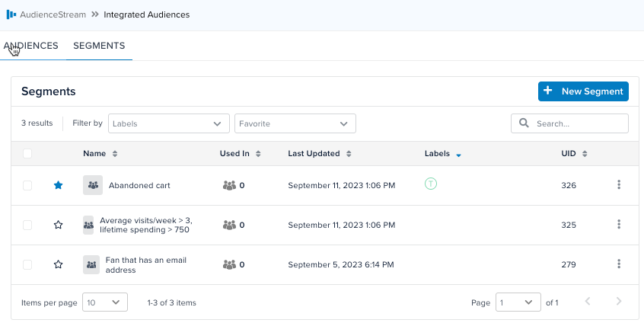Screen dimensions: 644x323
Task: Sort by the Labels column arrow
Action: coord(458,154)
